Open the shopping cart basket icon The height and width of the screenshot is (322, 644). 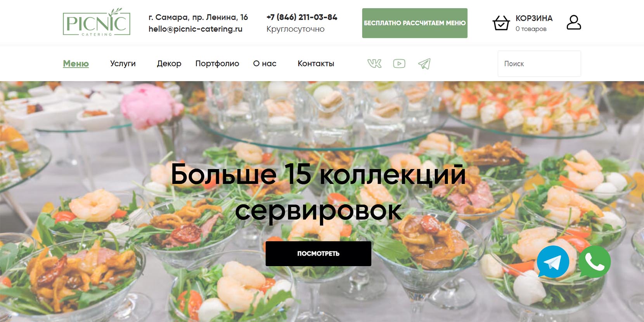(x=501, y=23)
